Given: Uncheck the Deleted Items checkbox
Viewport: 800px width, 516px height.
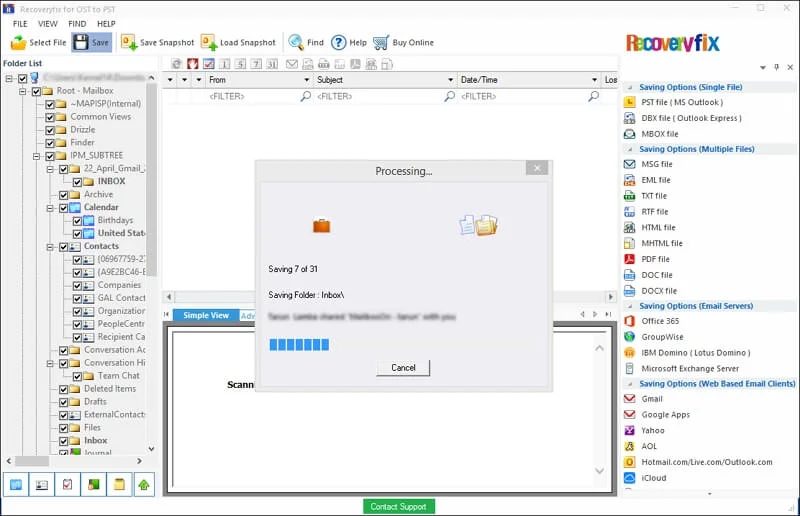Looking at the screenshot, I should coord(64,389).
